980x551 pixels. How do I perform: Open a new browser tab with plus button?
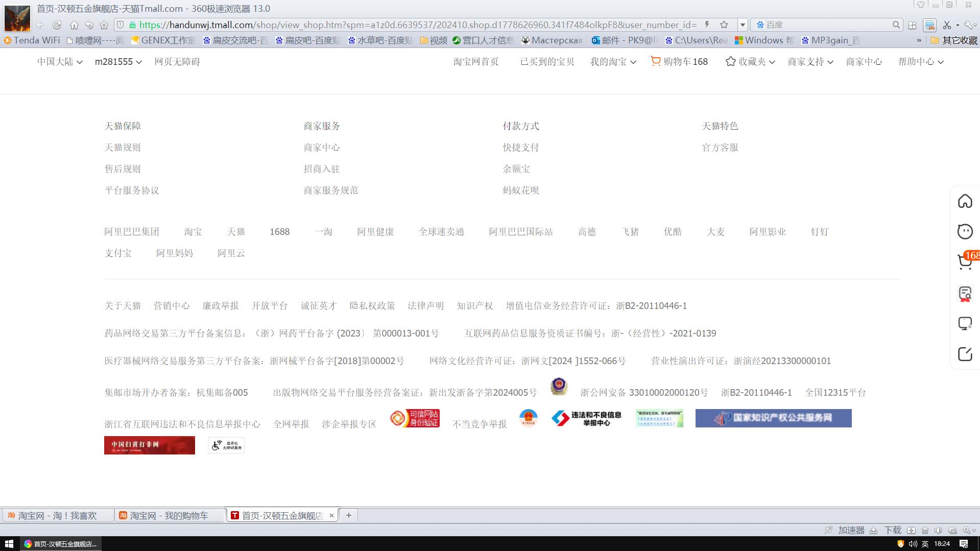click(349, 516)
